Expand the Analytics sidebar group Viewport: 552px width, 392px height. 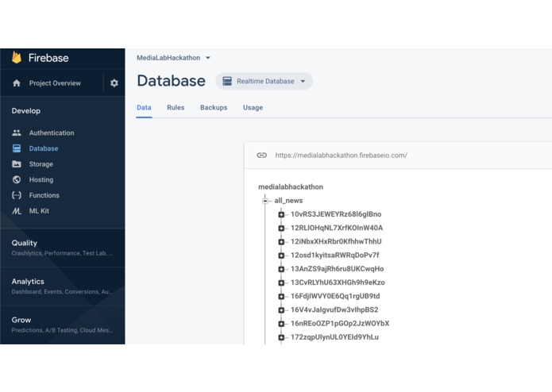(x=62, y=286)
